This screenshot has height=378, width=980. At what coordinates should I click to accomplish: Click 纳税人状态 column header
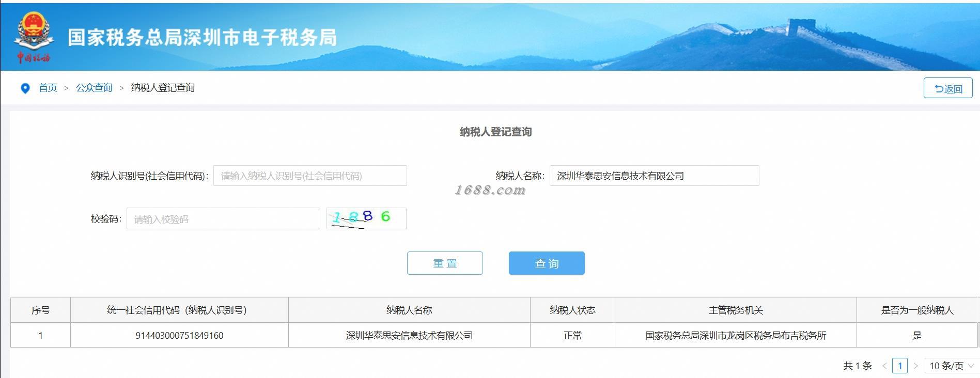pyautogui.click(x=572, y=310)
